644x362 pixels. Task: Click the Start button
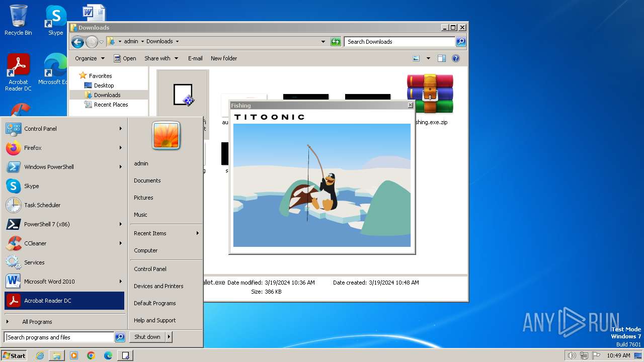coord(14,355)
